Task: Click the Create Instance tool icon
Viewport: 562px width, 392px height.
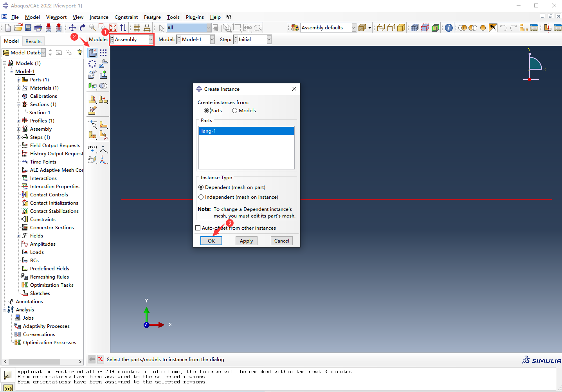Action: [x=93, y=53]
